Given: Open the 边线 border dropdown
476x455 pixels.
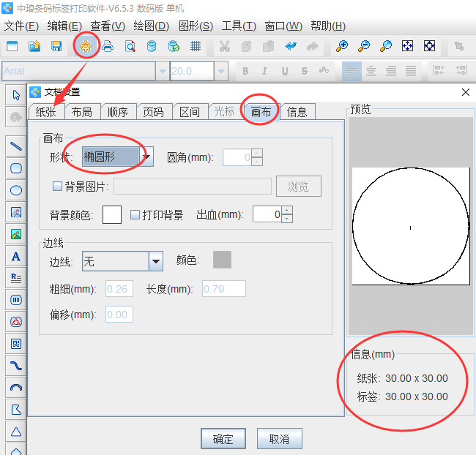Looking at the screenshot, I should click(155, 261).
